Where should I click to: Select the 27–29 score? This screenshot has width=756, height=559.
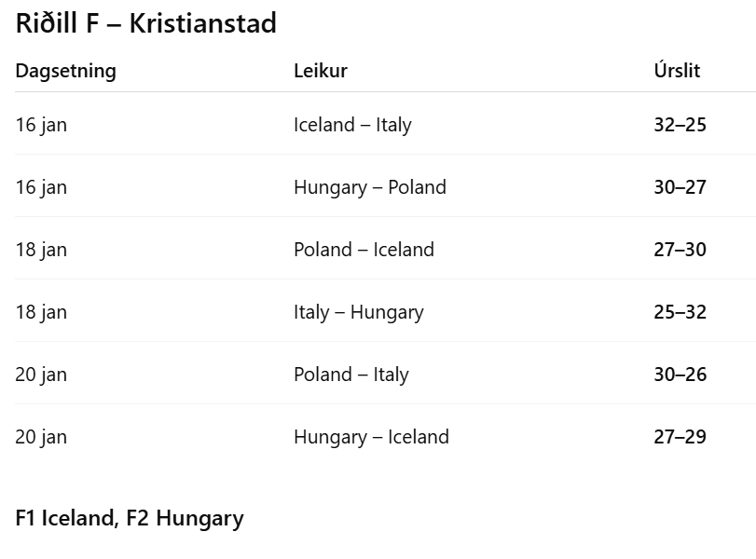(x=680, y=437)
